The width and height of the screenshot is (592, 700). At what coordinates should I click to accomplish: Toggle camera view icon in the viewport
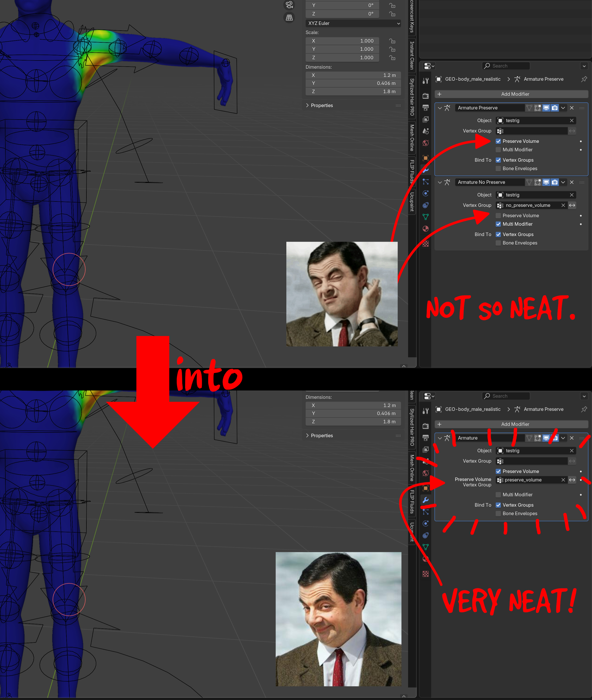coord(289,5)
